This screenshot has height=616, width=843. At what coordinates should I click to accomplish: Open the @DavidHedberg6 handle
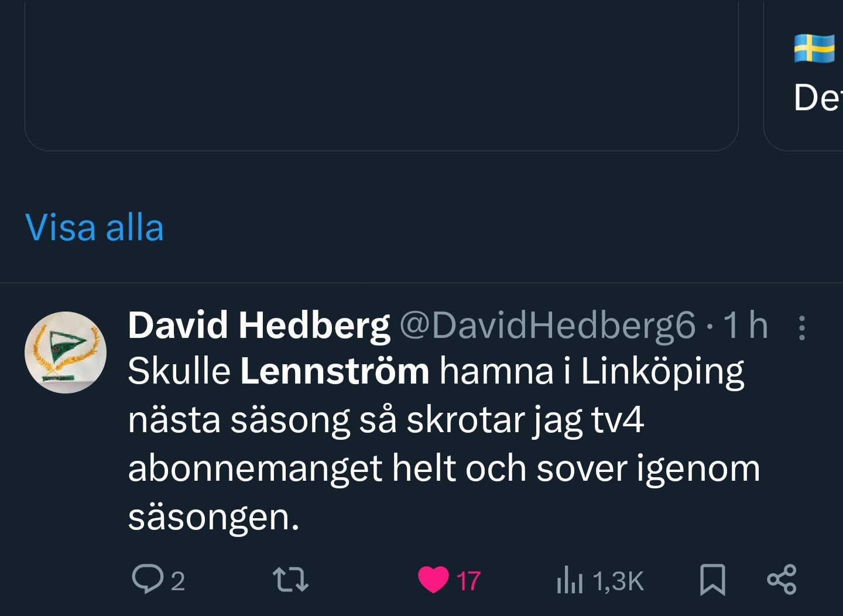pyautogui.click(x=547, y=325)
